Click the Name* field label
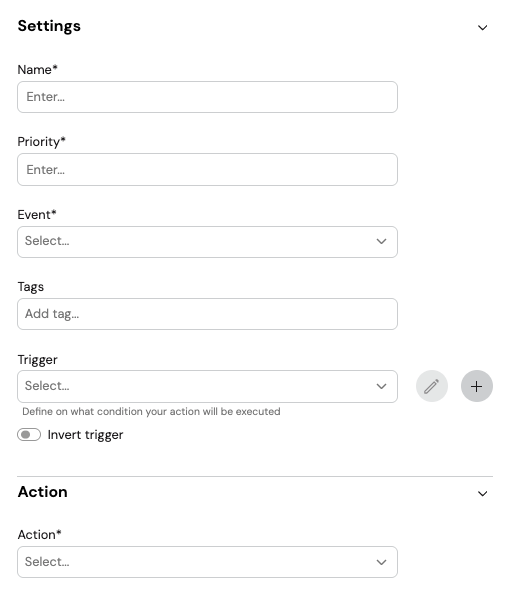 pos(37,70)
